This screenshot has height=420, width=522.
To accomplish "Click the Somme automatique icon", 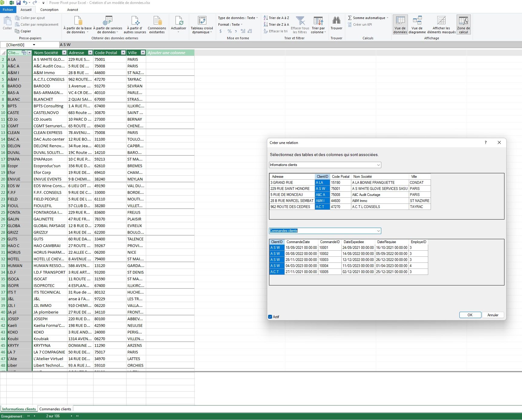I will click(x=350, y=18).
